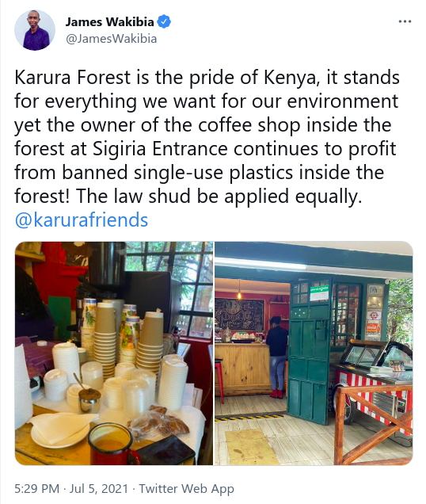The height and width of the screenshot is (504, 426).
Task: Open the James Wakibia display name
Action: (109, 22)
